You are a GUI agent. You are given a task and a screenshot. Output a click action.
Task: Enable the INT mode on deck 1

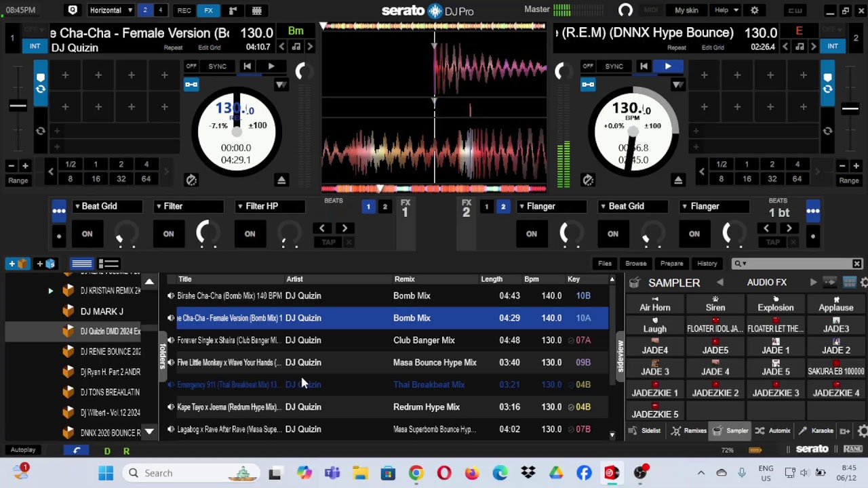coord(35,46)
